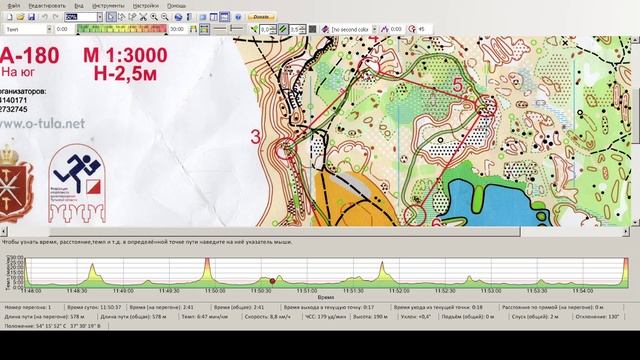Select the add route point tool
The height and width of the screenshot is (360, 640).
122,17
